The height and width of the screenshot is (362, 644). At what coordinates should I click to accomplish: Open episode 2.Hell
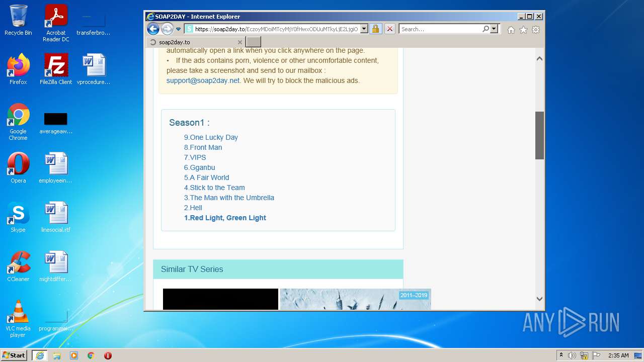click(193, 208)
